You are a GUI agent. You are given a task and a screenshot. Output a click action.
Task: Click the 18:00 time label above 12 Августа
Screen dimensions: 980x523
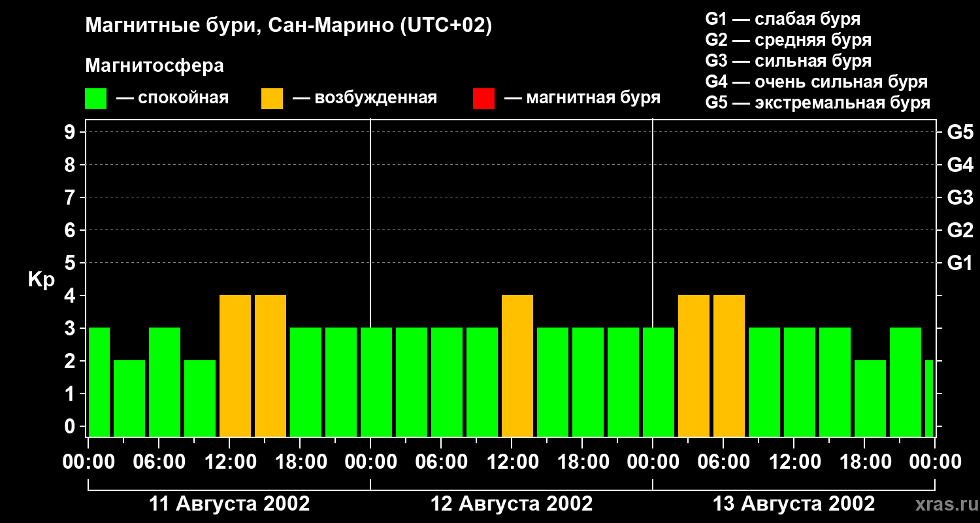[x=582, y=462]
